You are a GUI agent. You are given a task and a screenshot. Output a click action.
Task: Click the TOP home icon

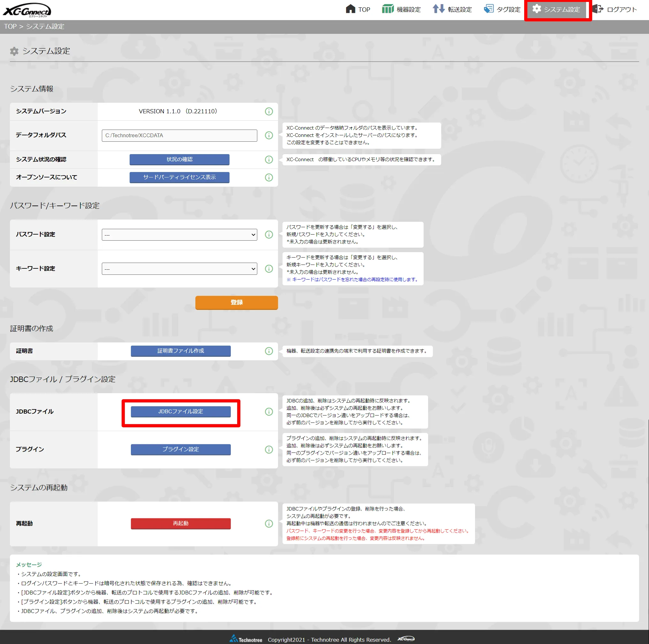pos(351,9)
